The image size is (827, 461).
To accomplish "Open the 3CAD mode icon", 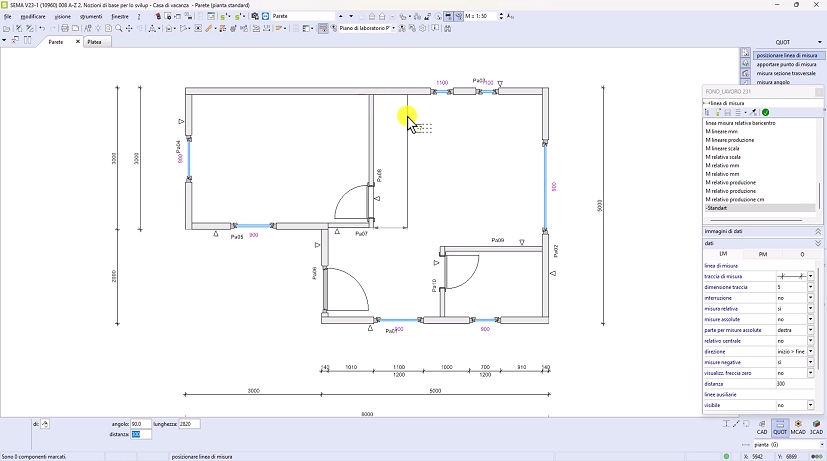I will [x=816, y=426].
